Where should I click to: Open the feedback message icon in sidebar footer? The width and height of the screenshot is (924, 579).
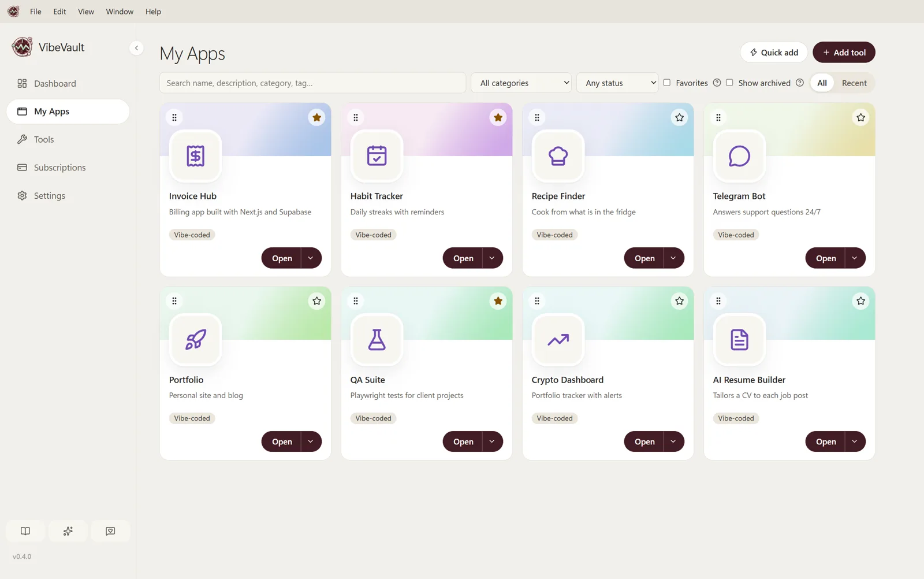point(110,531)
